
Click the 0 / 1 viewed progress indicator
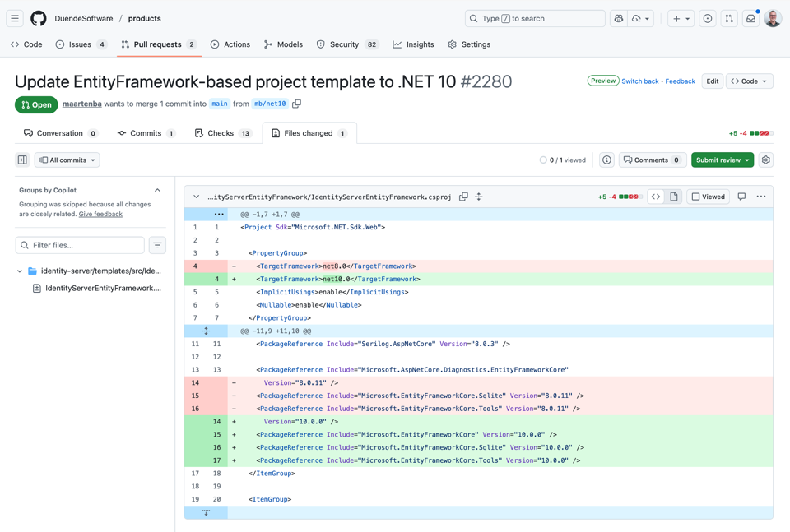tap(562, 160)
